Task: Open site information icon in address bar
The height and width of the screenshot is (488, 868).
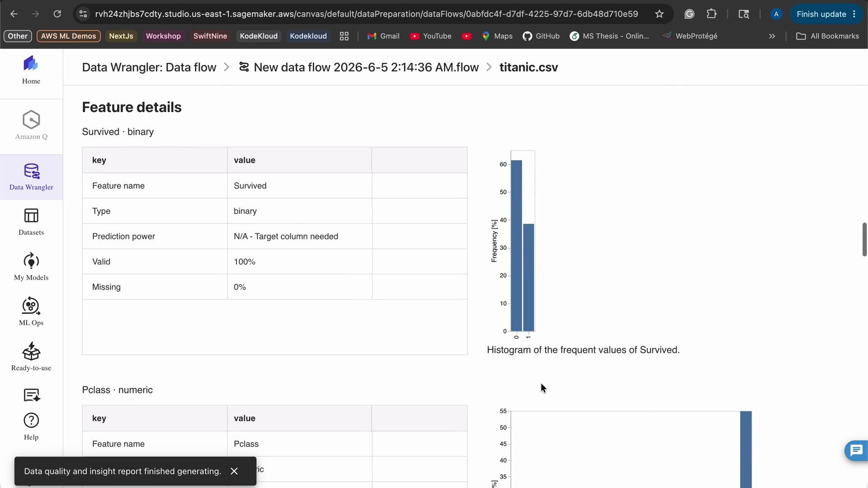Action: (x=83, y=14)
